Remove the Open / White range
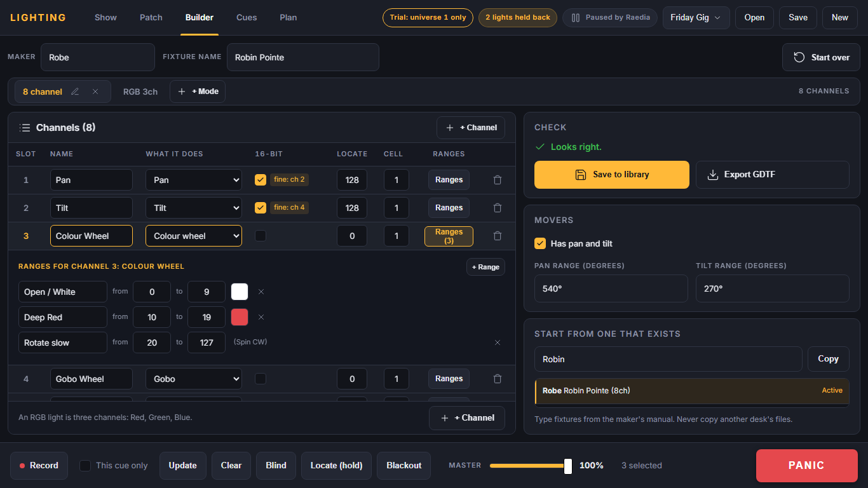 point(261,292)
